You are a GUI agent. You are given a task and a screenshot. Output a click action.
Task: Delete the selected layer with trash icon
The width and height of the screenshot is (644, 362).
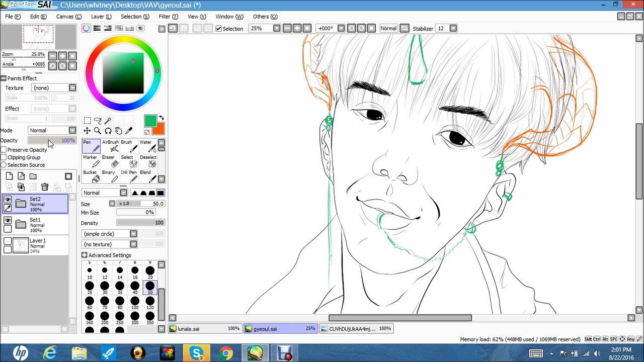click(x=45, y=187)
